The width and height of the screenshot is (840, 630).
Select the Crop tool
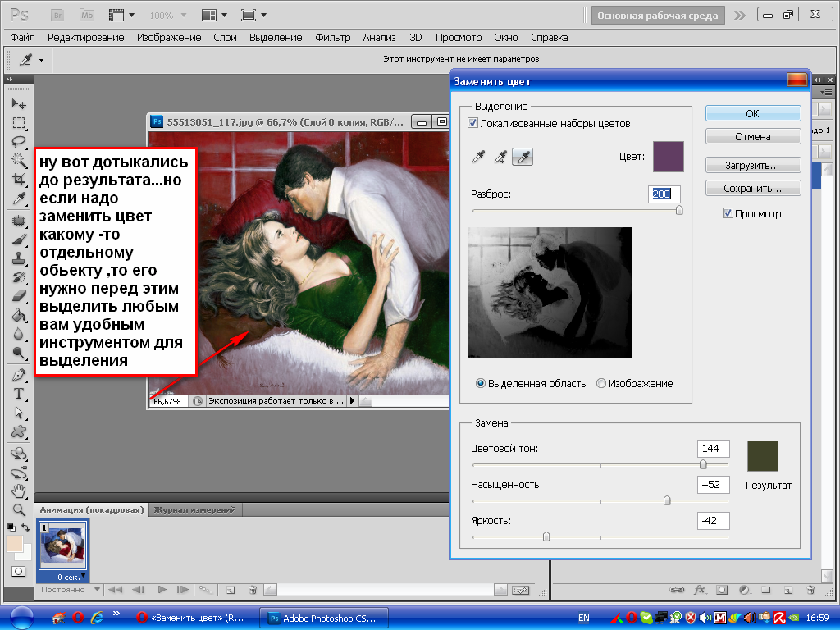[19, 179]
